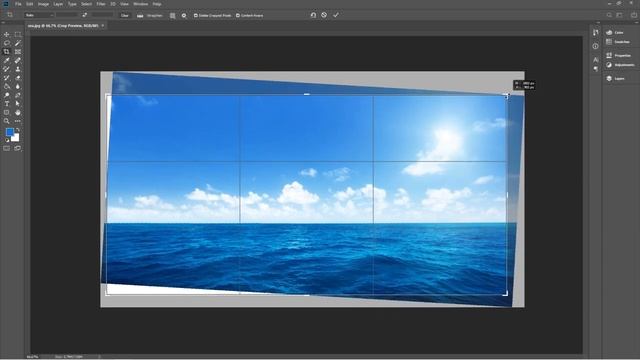Viewport: 640px width, 360px height.
Task: Open the Edit menu
Action: (29, 4)
